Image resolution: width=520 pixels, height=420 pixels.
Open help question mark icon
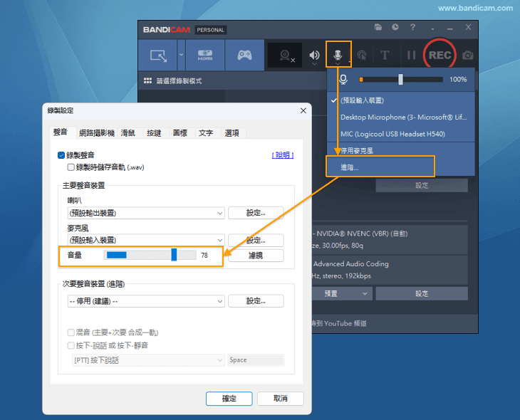[412, 27]
